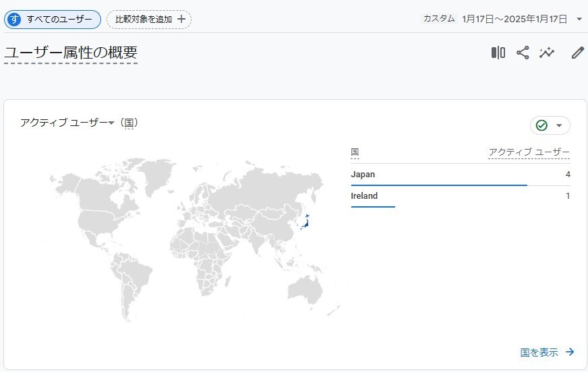Open the comparison edit column icon
588x372 pixels.
click(x=498, y=53)
